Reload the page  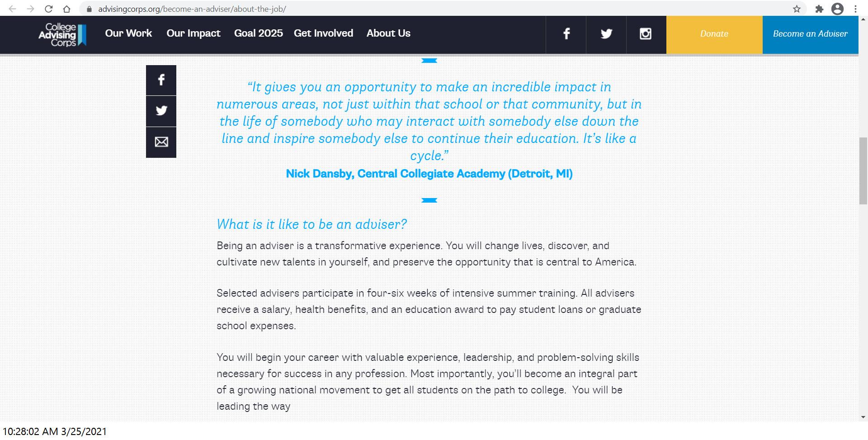coord(49,9)
